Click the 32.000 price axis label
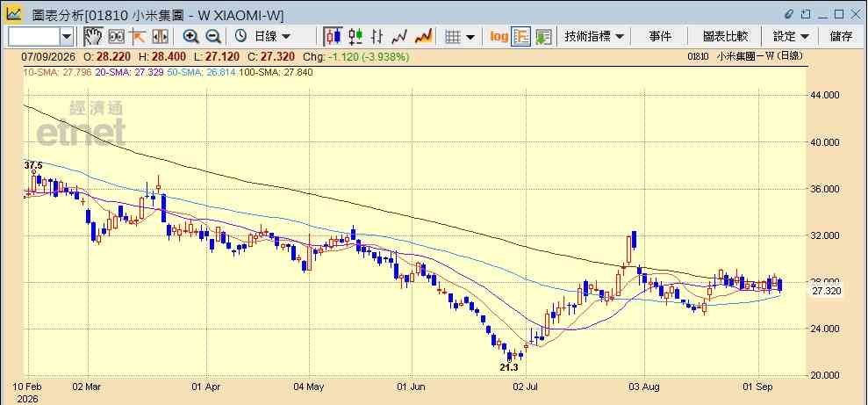 tap(827, 235)
